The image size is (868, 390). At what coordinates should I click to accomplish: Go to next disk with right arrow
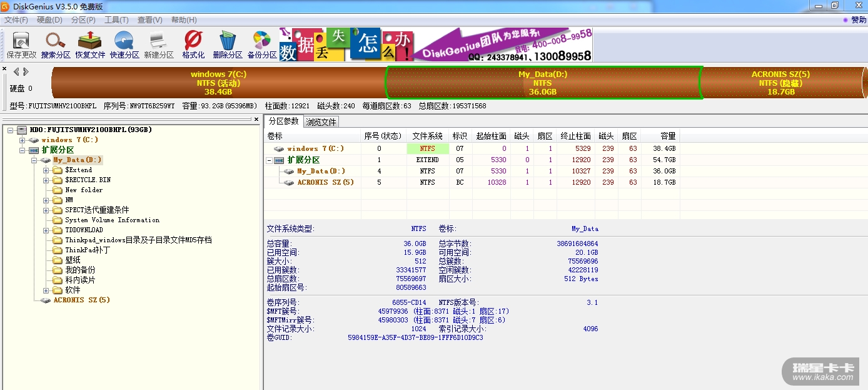(x=26, y=71)
